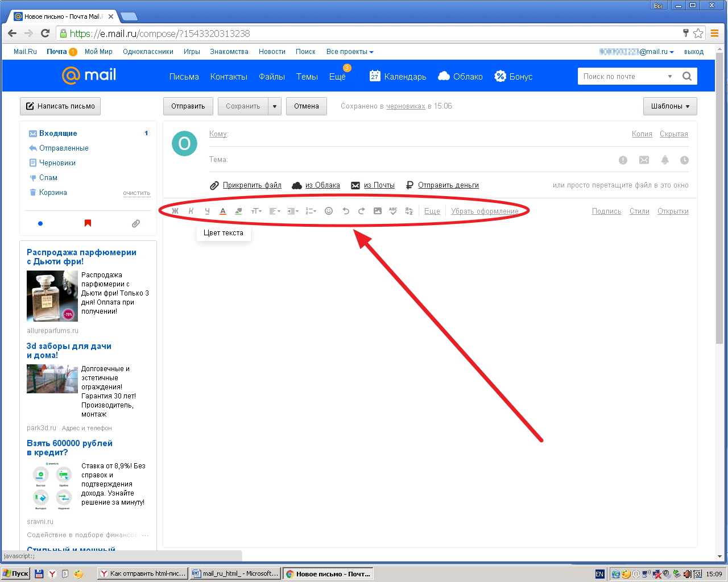Open the font size dropdown
The image size is (728, 582).
pos(257,211)
